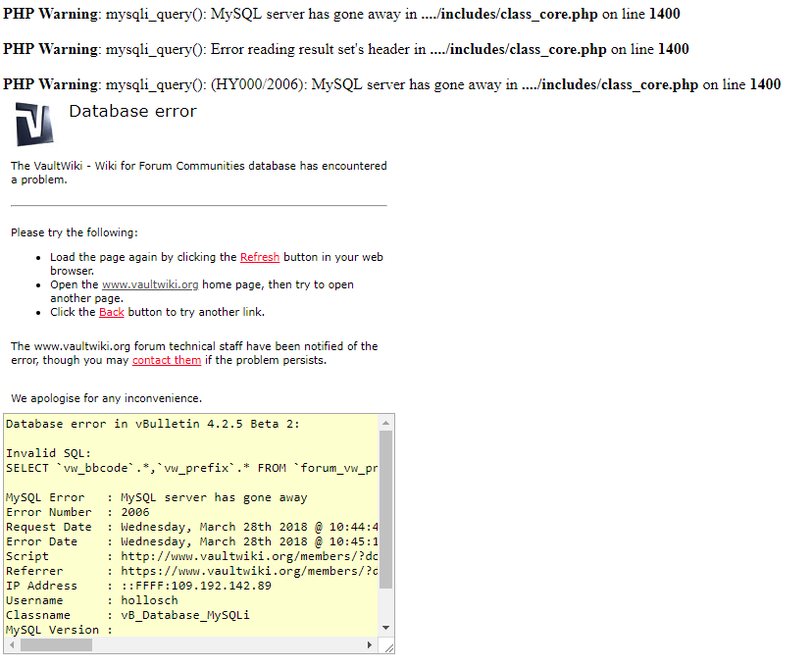Image resolution: width=812 pixels, height=667 pixels.
Task: Click the error textarea's scroll left arrow
Action: pyautogui.click(x=12, y=644)
